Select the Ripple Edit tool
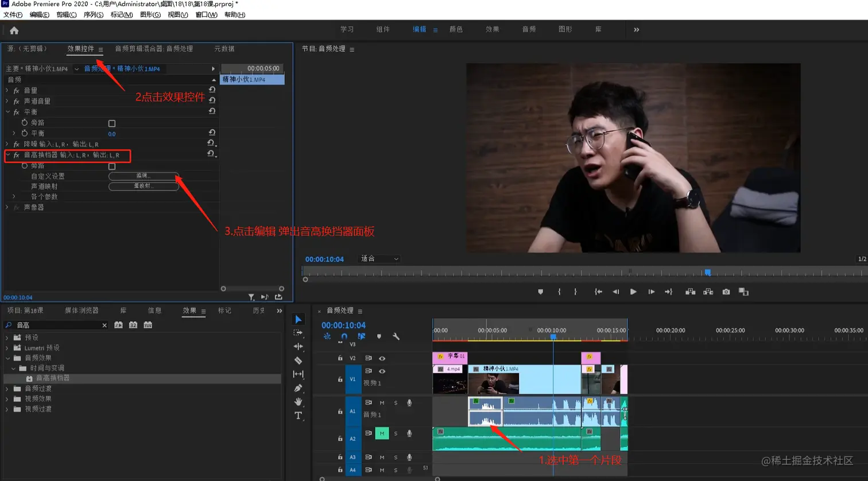 pyautogui.click(x=298, y=347)
